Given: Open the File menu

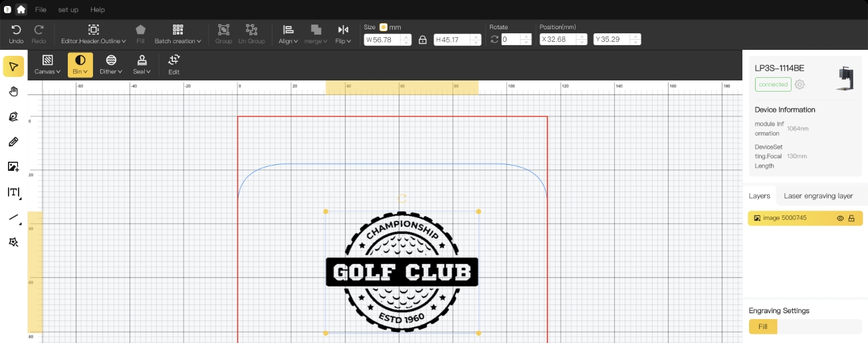Looking at the screenshot, I should click(x=41, y=10).
